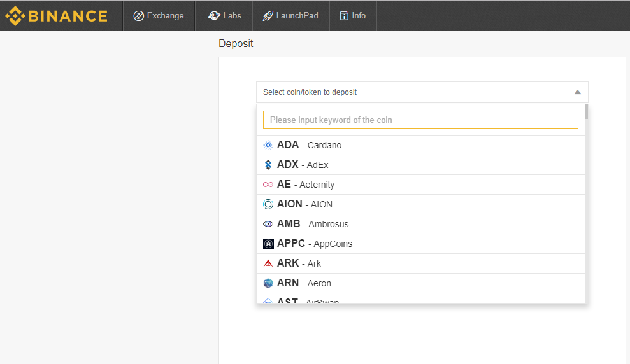
Task: Open the Exchange menu
Action: coord(159,16)
